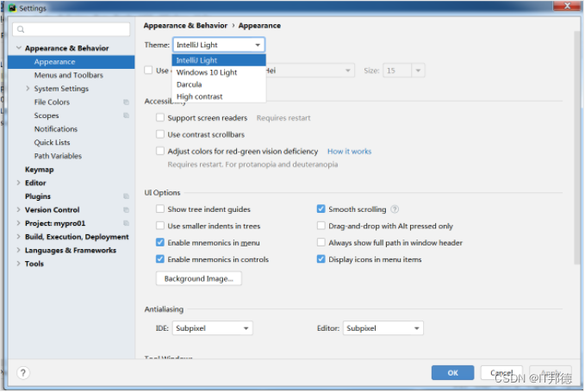
Task: Expand Project: mypro01 tree node
Action: click(19, 223)
